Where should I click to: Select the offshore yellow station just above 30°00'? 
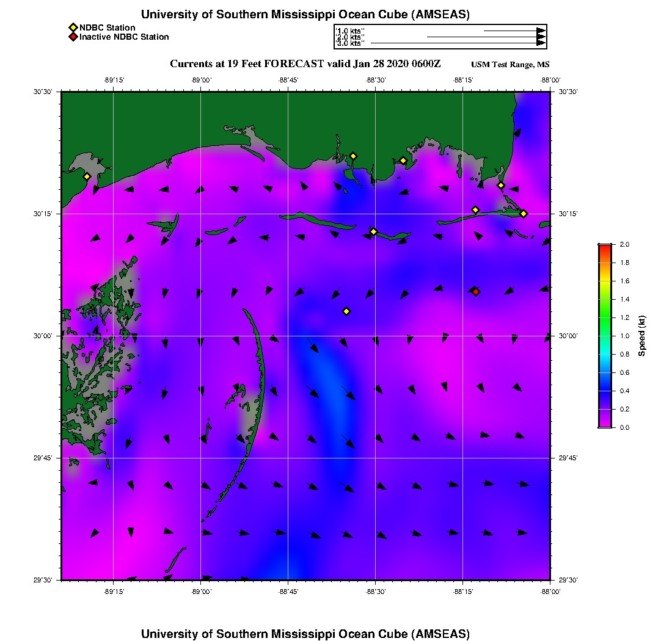(x=346, y=311)
